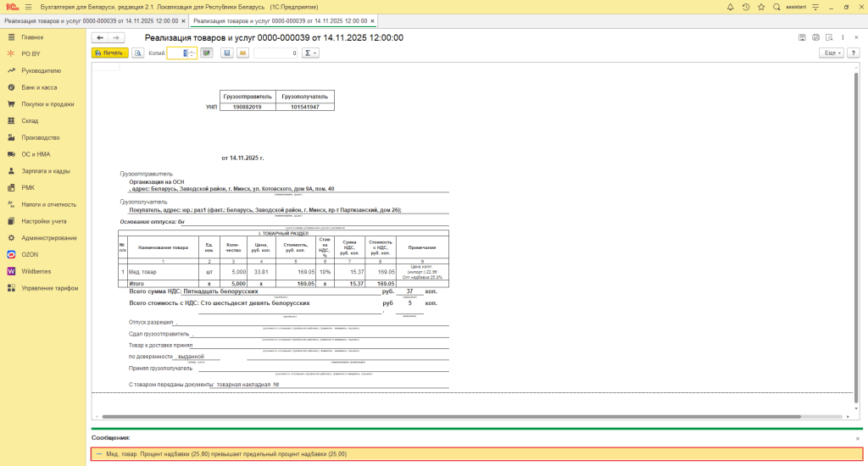Open the Зарплата и кадры section

coord(46,171)
